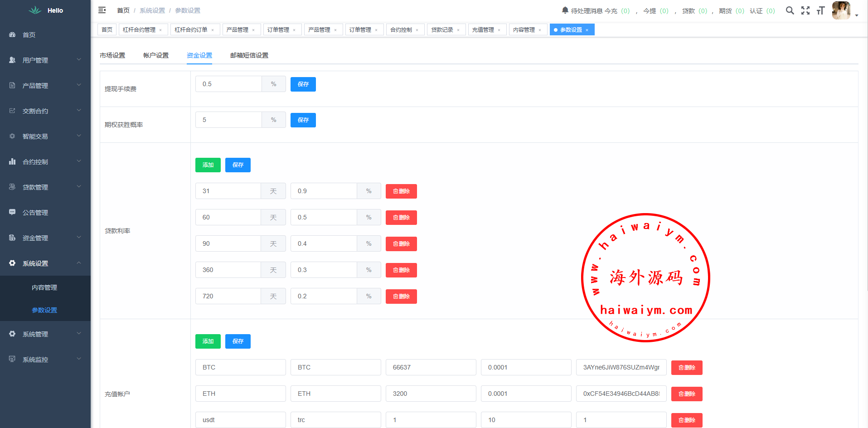868x428 pixels.
Task: Close the 杠杆合约管理 page tab
Action: pyautogui.click(x=160, y=30)
